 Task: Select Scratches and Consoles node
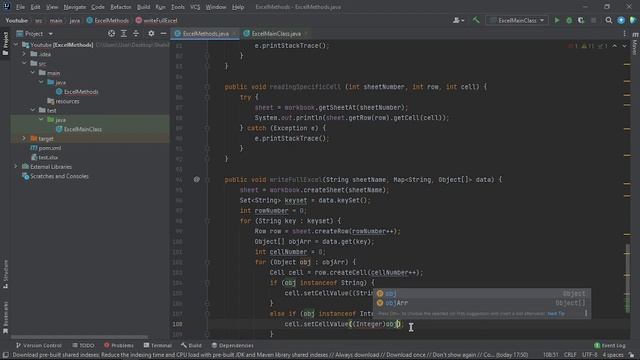pyautogui.click(x=55, y=176)
